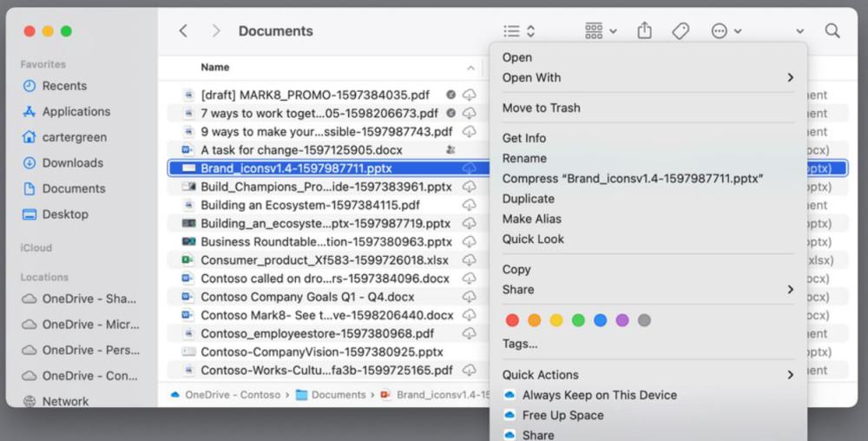Choose Copy in the context menu
Viewport: 868px width, 441px height.
click(516, 269)
